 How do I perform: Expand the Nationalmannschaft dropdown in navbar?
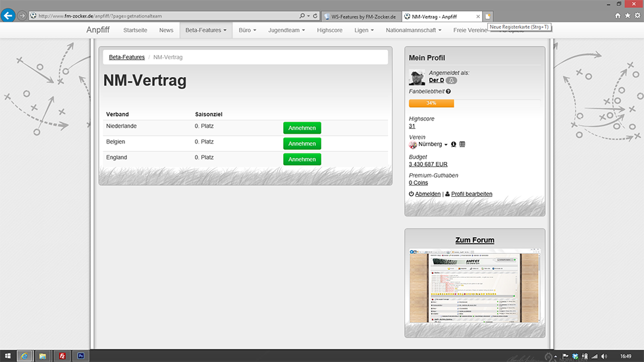tap(416, 30)
